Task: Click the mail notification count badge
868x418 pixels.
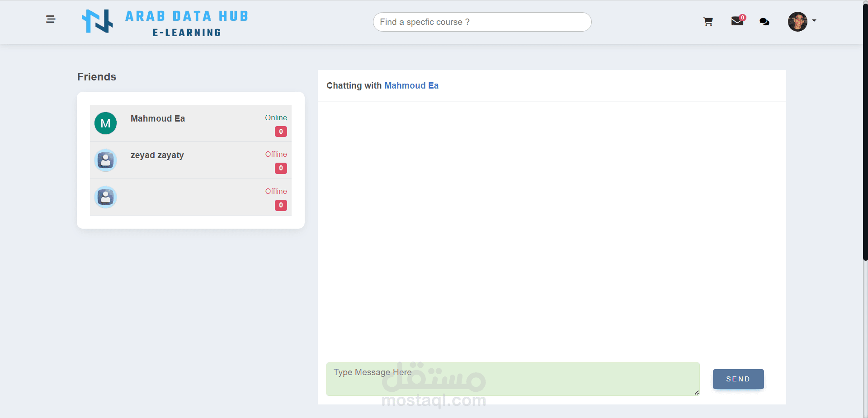Action: point(742,18)
